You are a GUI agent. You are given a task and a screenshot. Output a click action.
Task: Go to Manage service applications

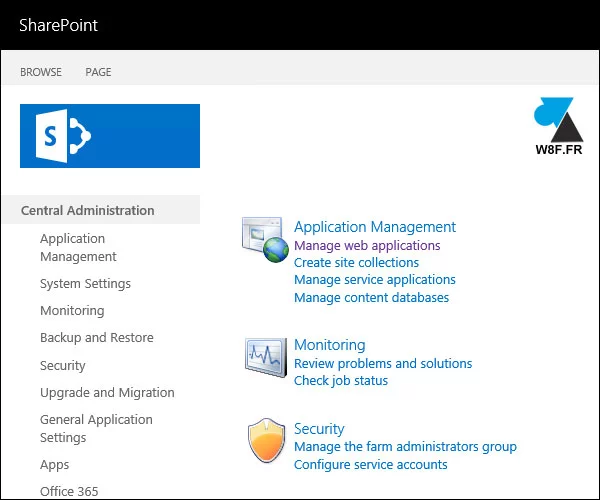click(374, 280)
